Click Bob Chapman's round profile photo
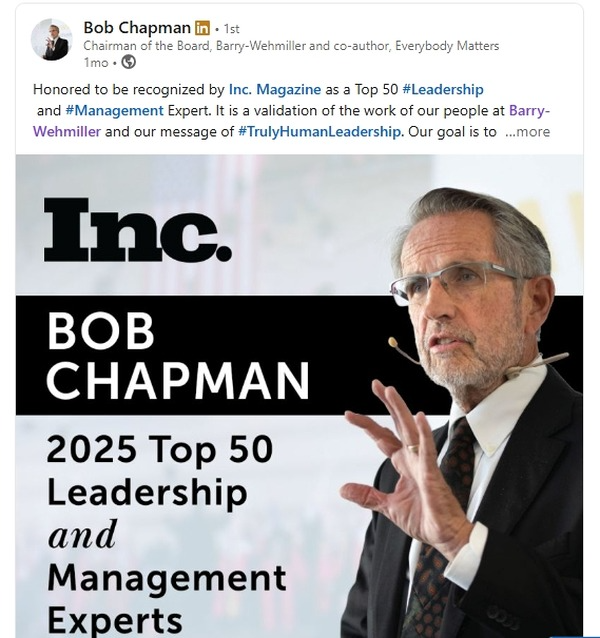600x638 pixels. [x=51, y=40]
